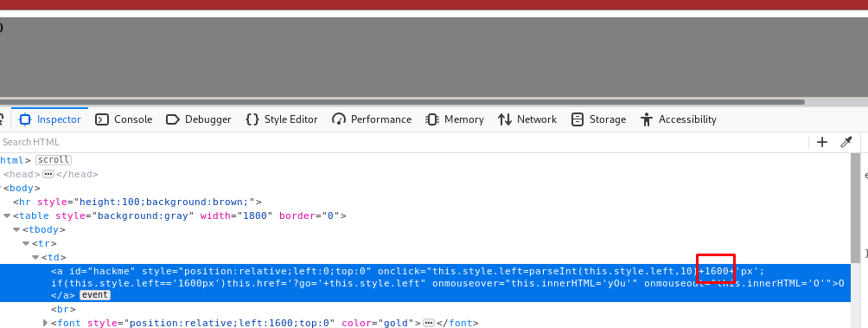
Task: Click the markup panel vertical scrollbar
Action: [855, 208]
